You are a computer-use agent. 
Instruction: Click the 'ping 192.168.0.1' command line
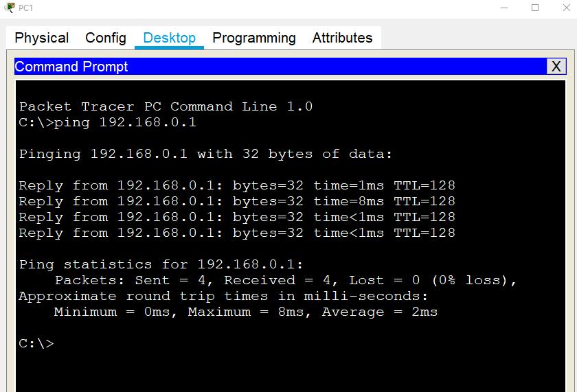pyautogui.click(x=107, y=122)
